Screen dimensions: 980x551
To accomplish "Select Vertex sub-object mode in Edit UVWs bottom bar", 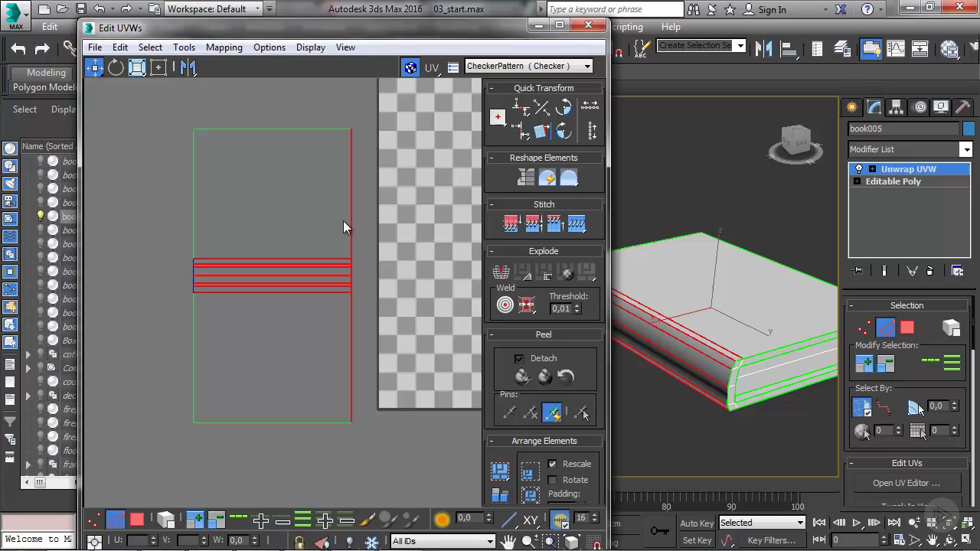I will [x=93, y=520].
